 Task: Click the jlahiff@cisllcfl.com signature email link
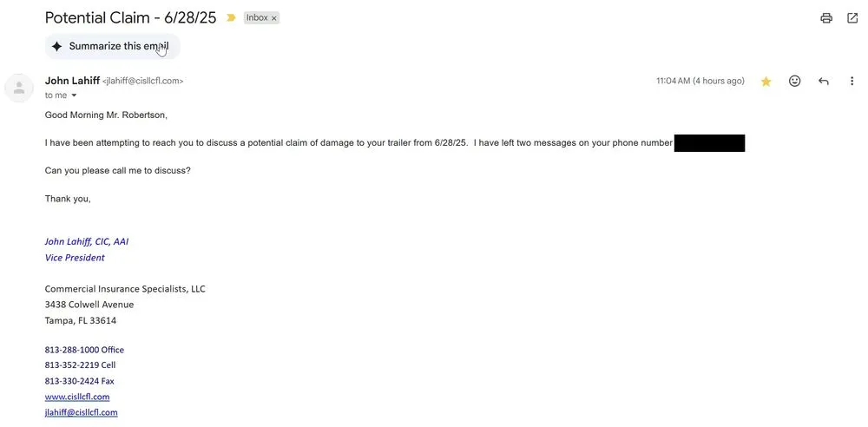(81, 412)
